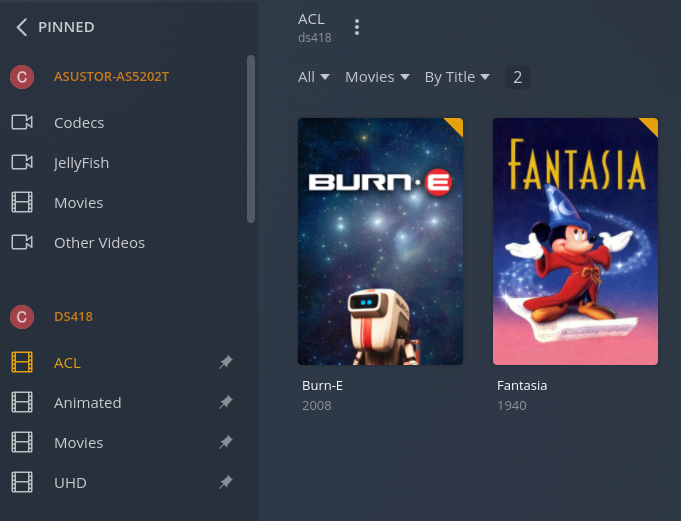Select the DS418 server name

[73, 317]
